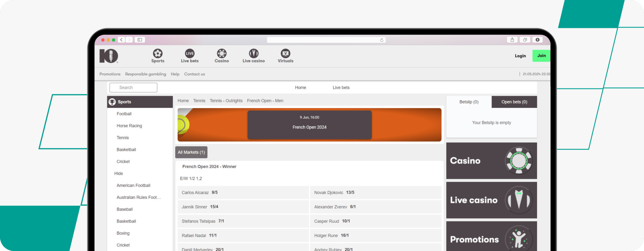This screenshot has height=251, width=644.
Task: Select Novak Djokovic 13/5 odds
Action: [376, 192]
